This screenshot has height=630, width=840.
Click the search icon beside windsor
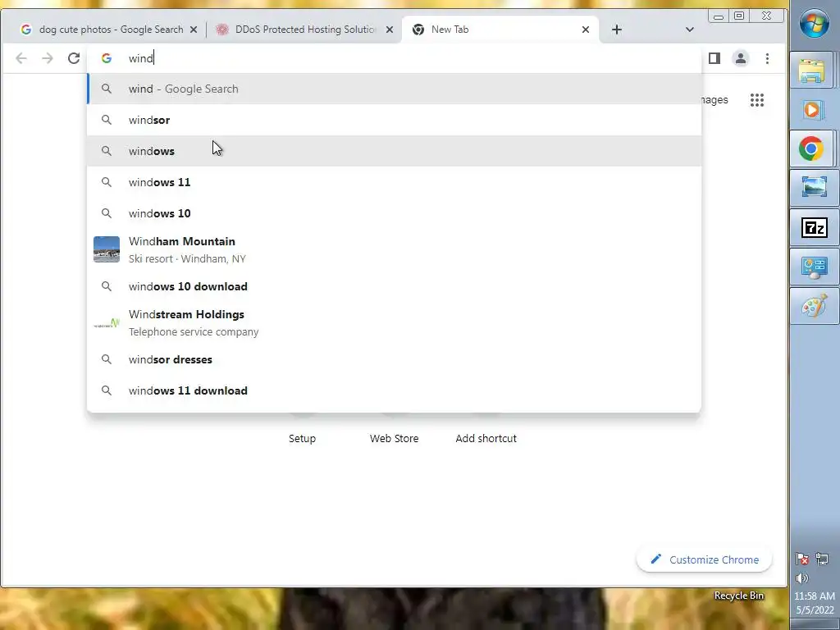(107, 120)
